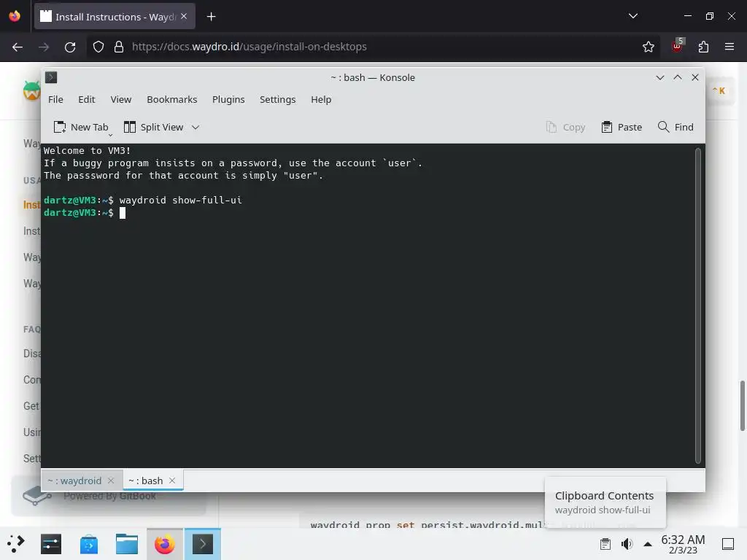
Task: Select the 'Install Instructions - Waydroid' browser tab
Action: coord(115,17)
